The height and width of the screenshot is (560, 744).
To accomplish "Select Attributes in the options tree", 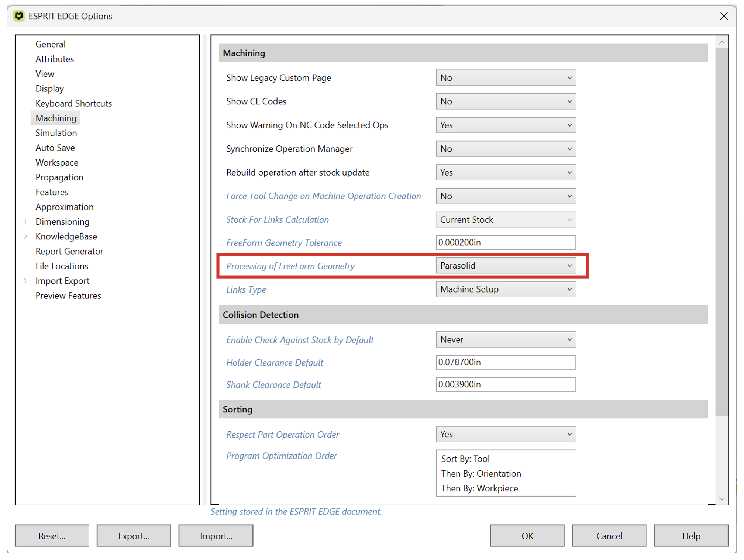I will tap(55, 59).
